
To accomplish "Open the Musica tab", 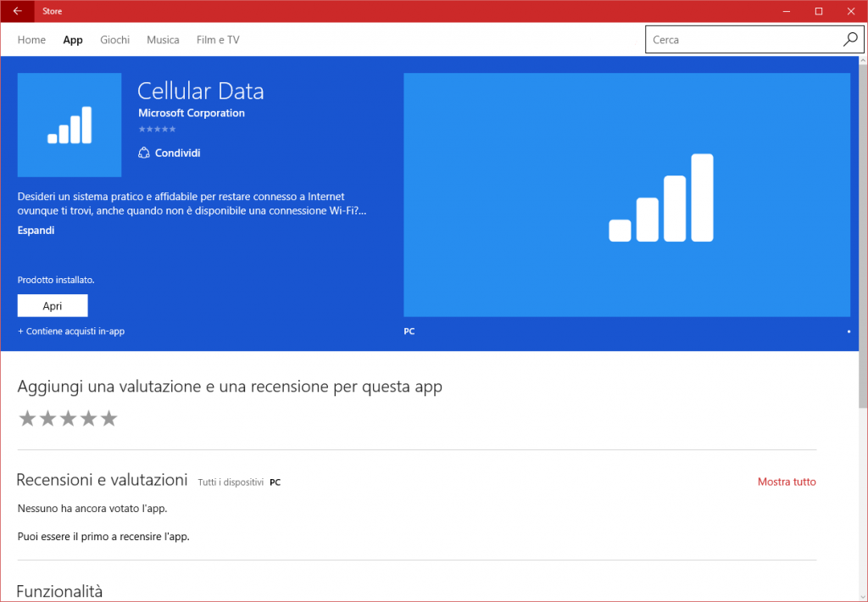I will pos(163,40).
